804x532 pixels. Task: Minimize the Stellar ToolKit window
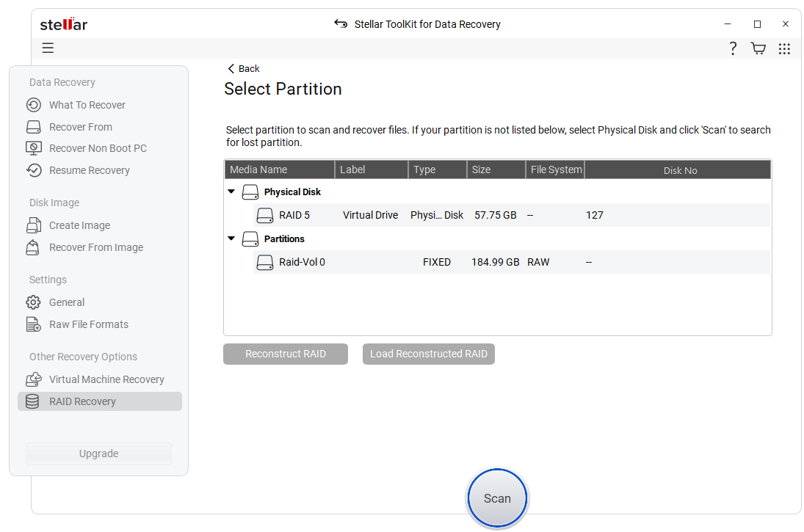[728, 24]
